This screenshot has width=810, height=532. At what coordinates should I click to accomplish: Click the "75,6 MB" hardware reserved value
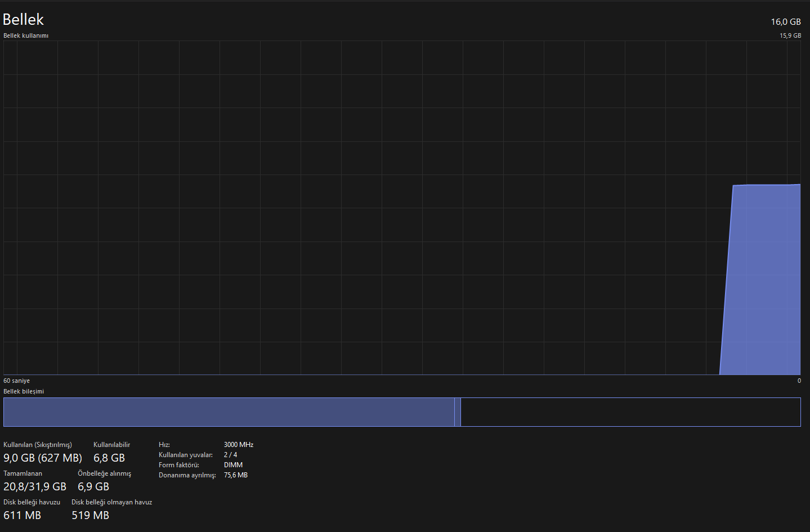click(x=236, y=475)
